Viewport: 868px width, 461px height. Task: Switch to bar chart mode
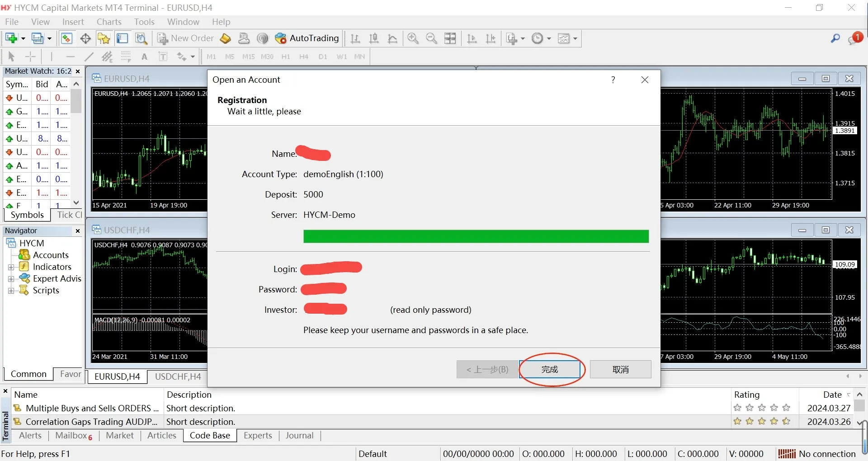tap(355, 38)
